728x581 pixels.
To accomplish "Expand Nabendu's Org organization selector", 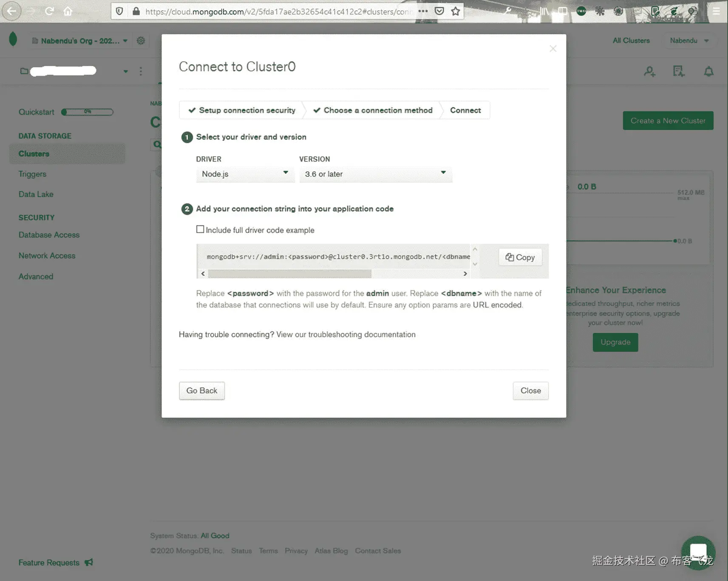I will (80, 41).
